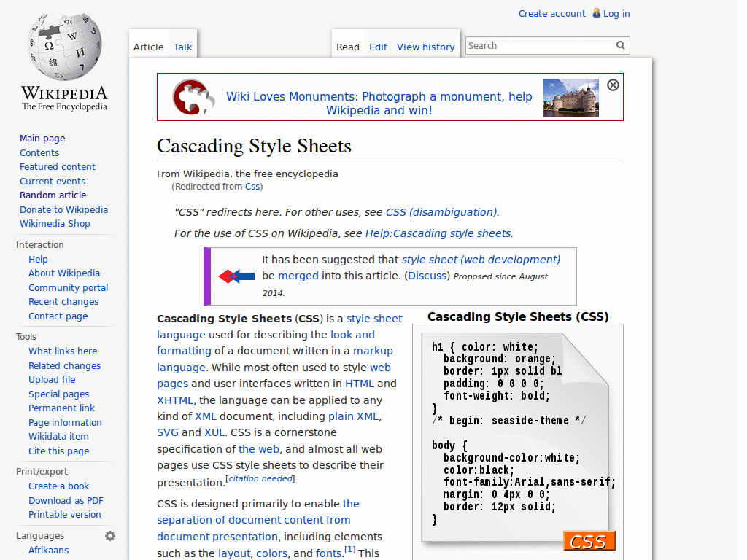Open a Random article
This screenshot has height=560, width=747.
tap(53, 195)
